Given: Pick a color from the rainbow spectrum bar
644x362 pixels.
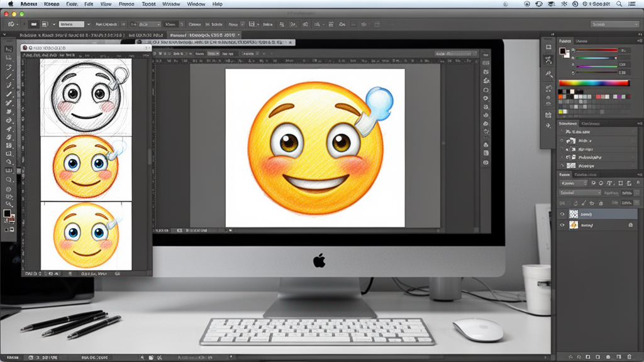Looking at the screenshot, I should tap(594, 83).
